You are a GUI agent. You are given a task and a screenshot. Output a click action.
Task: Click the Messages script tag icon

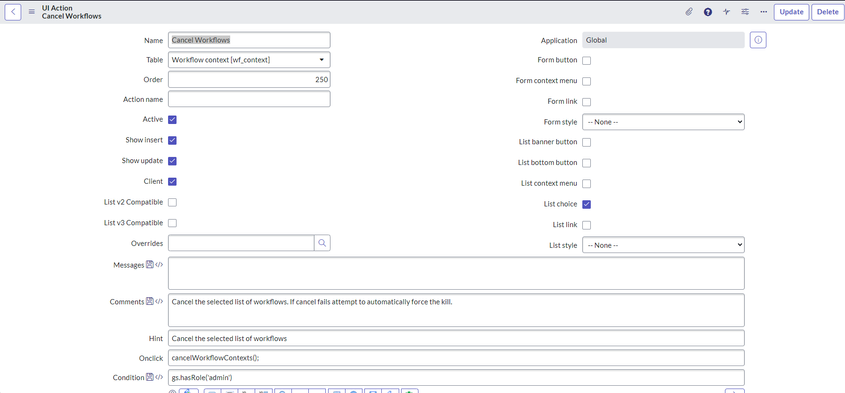point(159,265)
